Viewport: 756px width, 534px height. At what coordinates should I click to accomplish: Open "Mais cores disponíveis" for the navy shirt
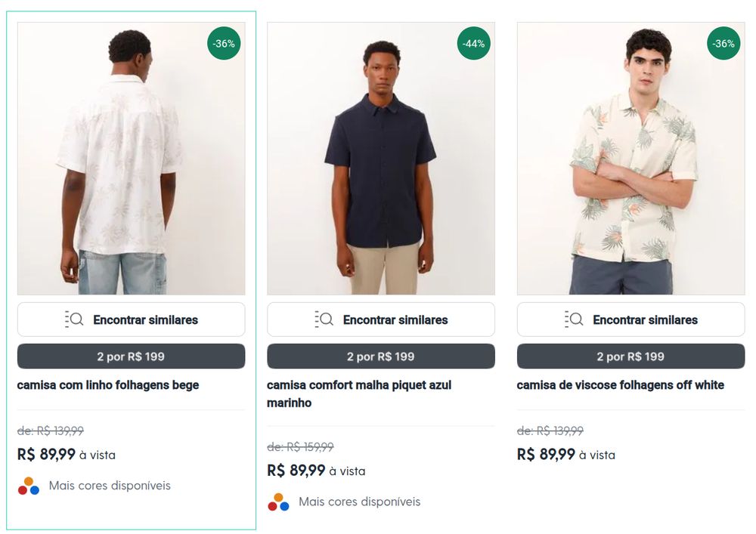click(x=359, y=501)
